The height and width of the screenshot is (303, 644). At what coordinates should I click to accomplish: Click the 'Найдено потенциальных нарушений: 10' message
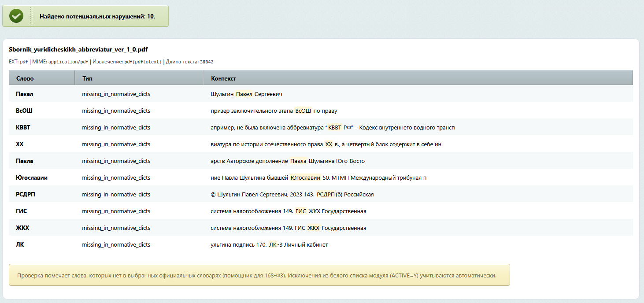tap(97, 16)
